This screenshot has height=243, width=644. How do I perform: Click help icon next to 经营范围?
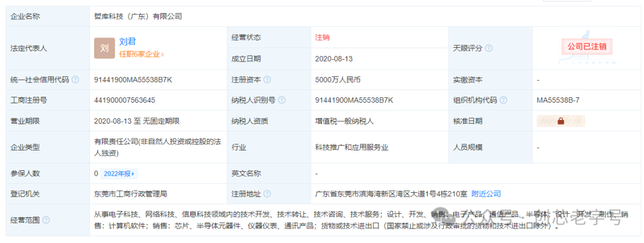[x=46, y=220]
